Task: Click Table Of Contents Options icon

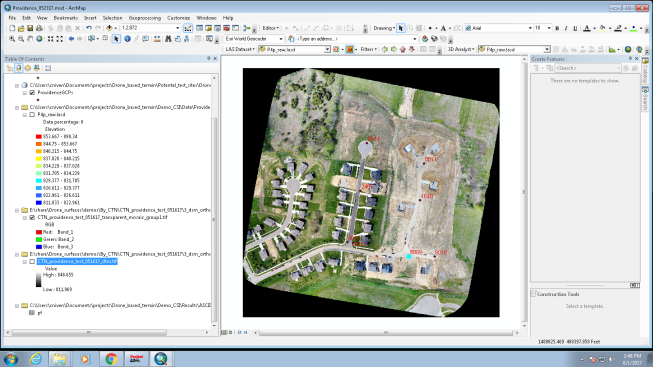Action: (48, 68)
